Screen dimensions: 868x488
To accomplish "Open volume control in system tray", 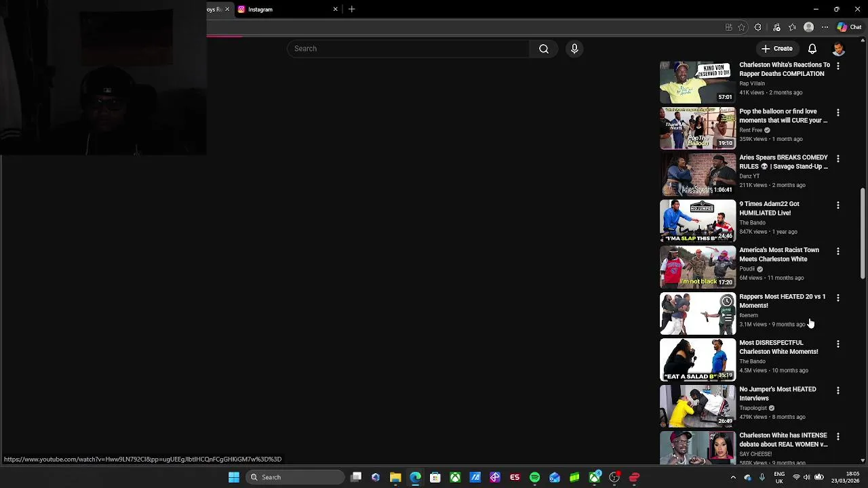I will (808, 477).
